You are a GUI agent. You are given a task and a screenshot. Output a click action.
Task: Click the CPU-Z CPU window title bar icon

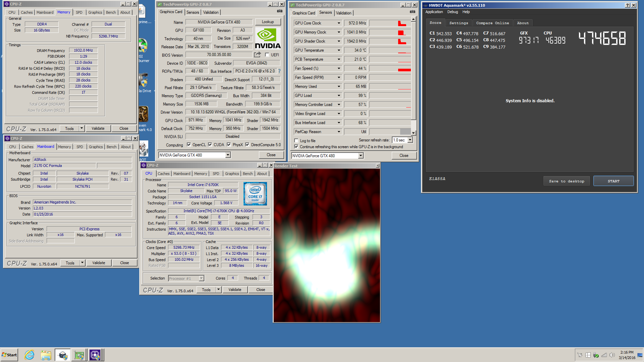(x=144, y=165)
